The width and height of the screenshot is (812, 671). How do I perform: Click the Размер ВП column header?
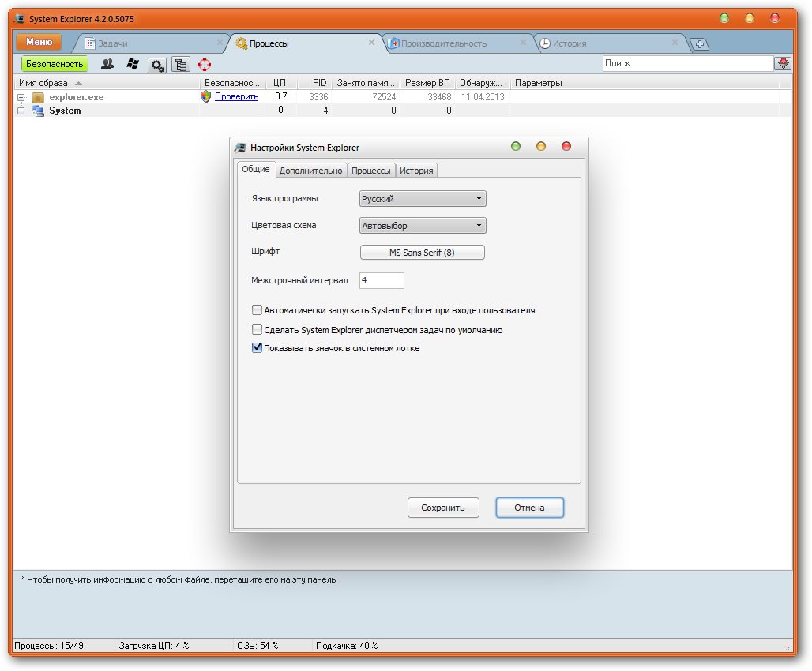[427, 83]
